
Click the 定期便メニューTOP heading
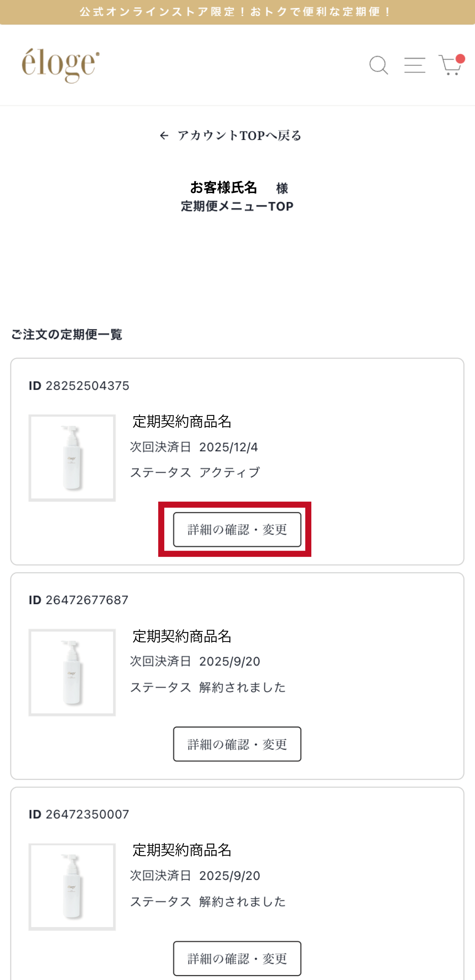(x=237, y=207)
